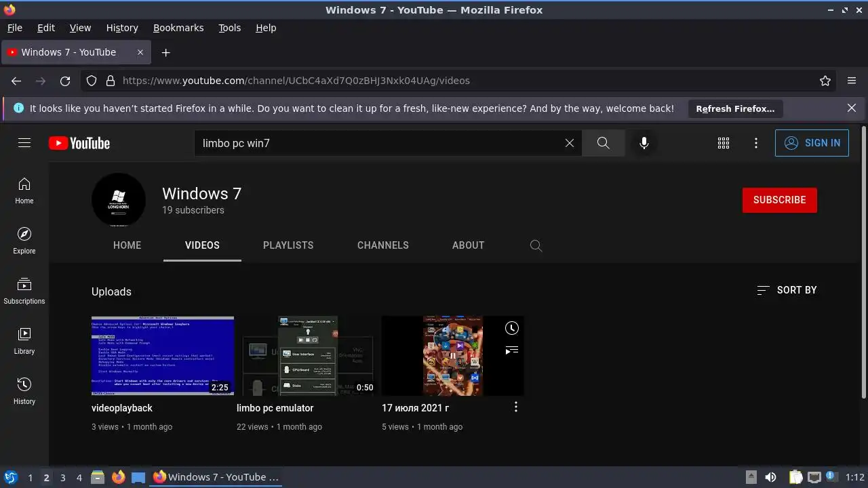Click taskbar Windows 7 - YouTube window button
868x488 pixels.
coord(216,477)
